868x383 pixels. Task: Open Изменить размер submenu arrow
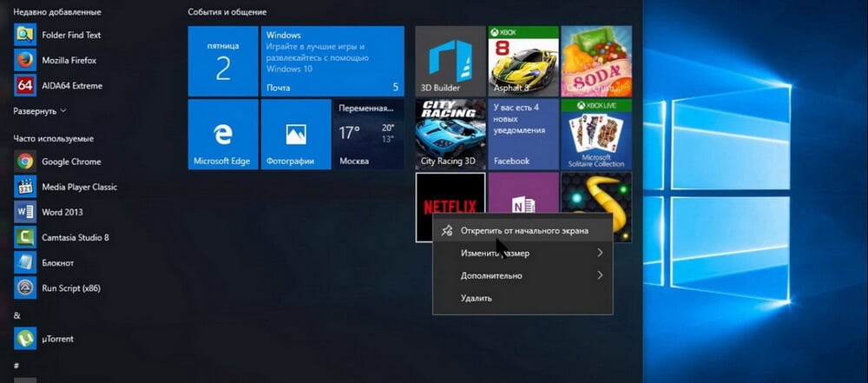(600, 253)
